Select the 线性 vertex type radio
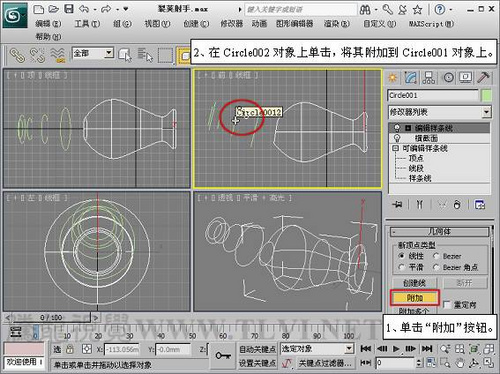Screen dimensions: 500x374 (x=402, y=256)
